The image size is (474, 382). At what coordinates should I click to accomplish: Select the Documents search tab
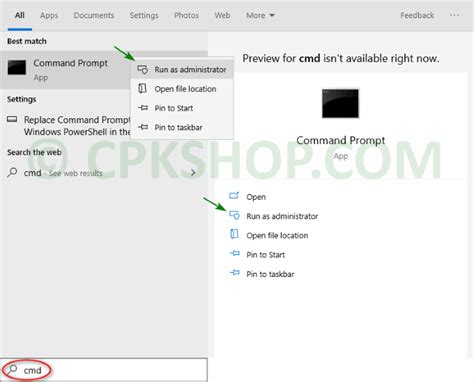click(94, 15)
